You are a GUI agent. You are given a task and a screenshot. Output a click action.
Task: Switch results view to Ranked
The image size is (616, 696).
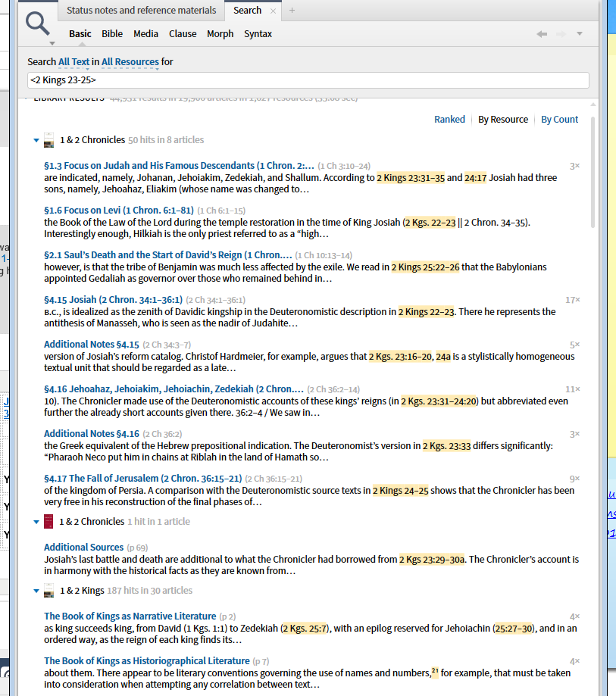coord(449,120)
